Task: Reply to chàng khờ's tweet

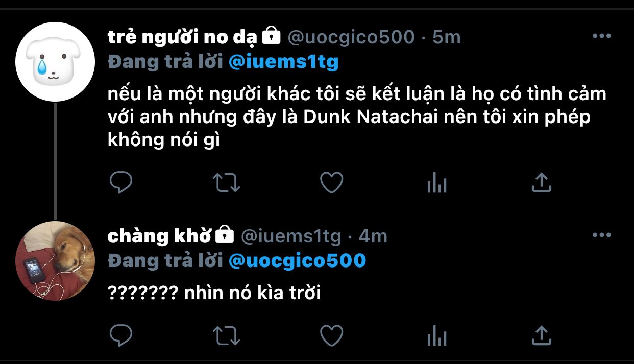Action: click(x=121, y=335)
